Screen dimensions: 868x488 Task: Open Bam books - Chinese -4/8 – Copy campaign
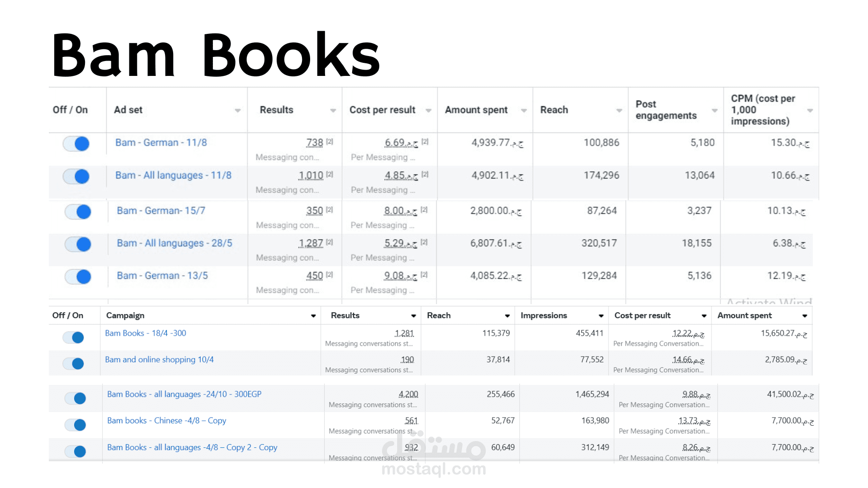point(166,421)
